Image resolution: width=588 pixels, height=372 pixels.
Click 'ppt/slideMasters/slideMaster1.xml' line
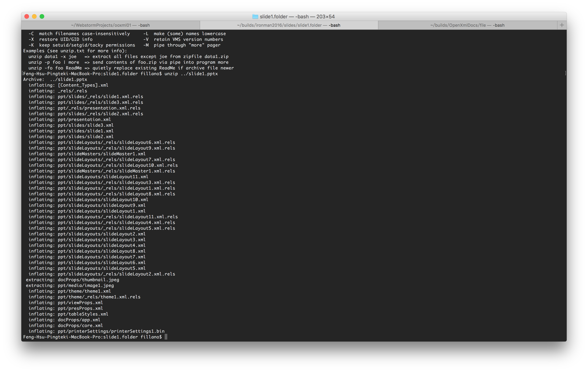(x=87, y=154)
